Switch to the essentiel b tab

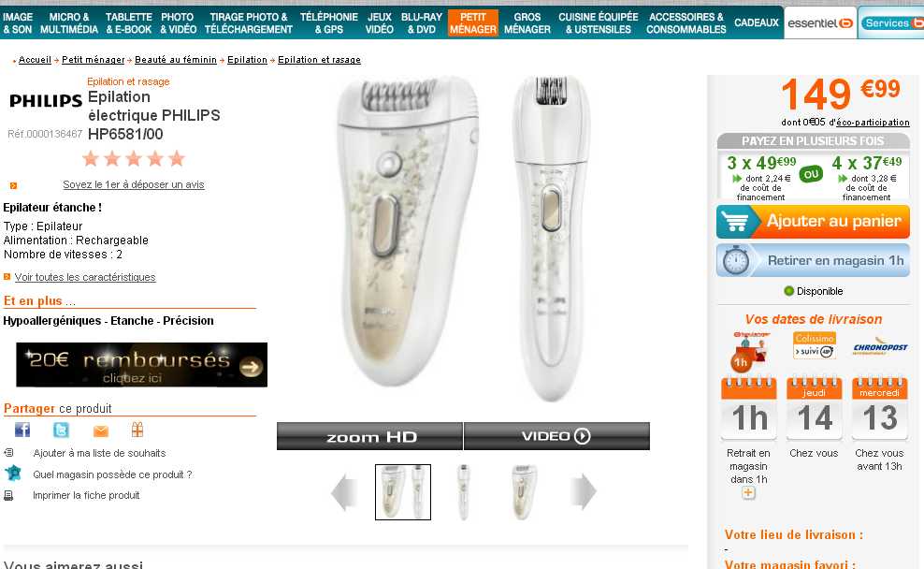point(820,23)
